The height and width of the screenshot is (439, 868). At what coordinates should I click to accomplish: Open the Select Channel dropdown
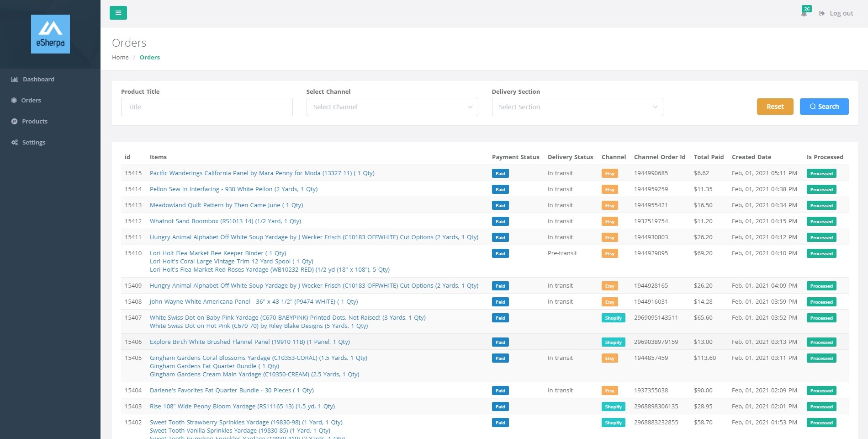(x=392, y=107)
